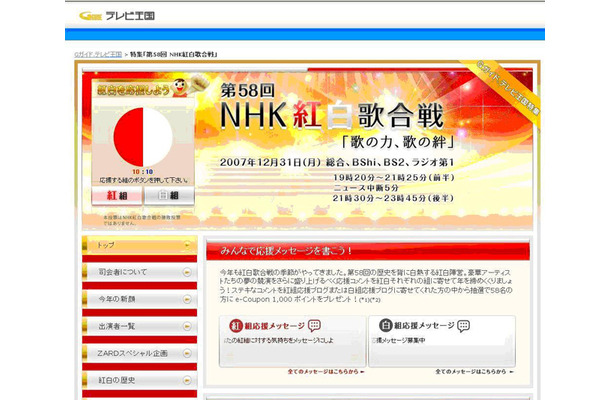Click arrow icon on 今年の新顔 row

tap(187, 299)
